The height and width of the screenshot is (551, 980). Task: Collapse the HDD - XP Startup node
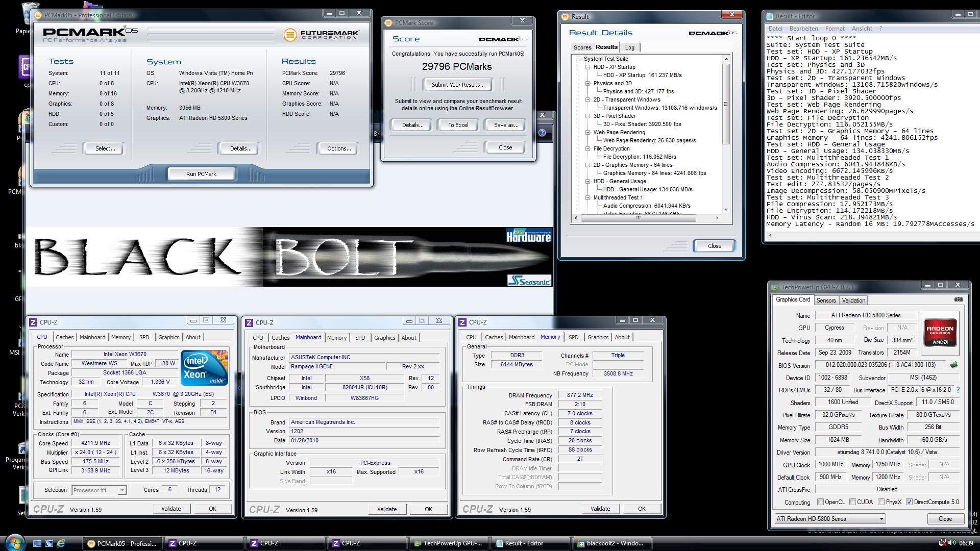point(588,67)
